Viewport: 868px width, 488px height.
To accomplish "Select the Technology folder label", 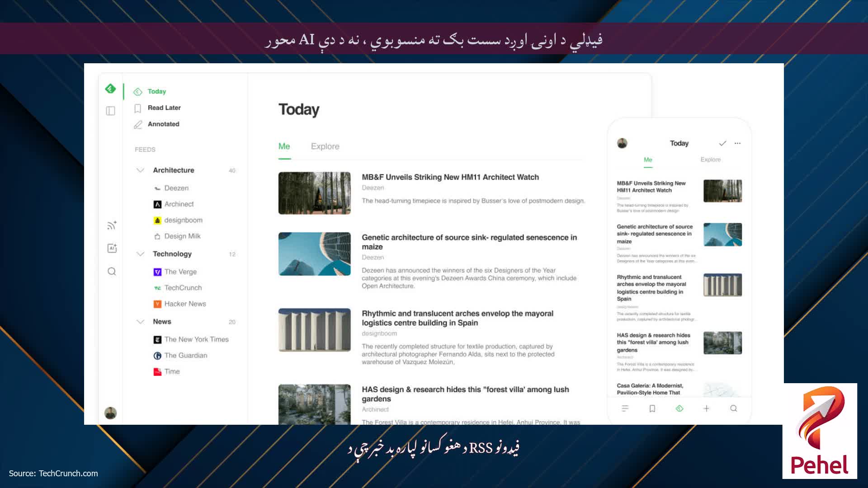I will 172,253.
